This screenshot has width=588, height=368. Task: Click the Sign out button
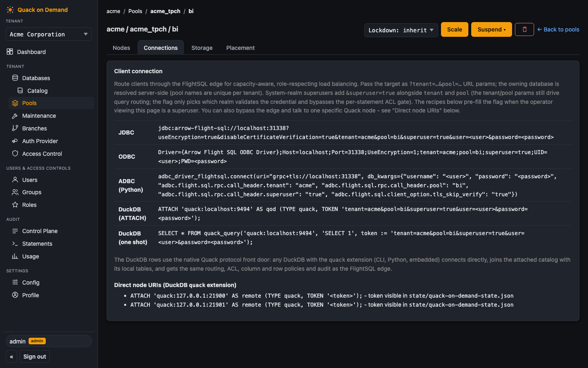pyautogui.click(x=35, y=357)
